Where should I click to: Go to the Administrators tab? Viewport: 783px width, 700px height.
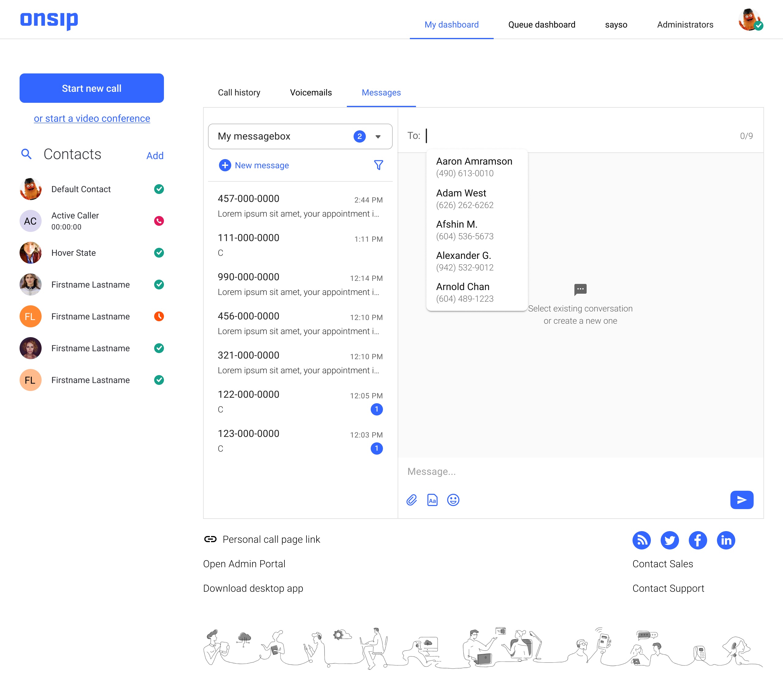pyautogui.click(x=685, y=24)
